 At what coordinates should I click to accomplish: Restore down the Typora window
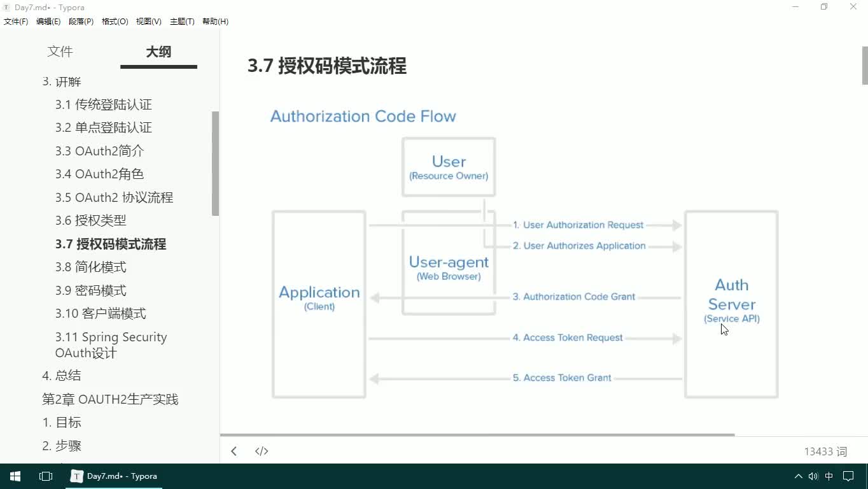click(824, 7)
